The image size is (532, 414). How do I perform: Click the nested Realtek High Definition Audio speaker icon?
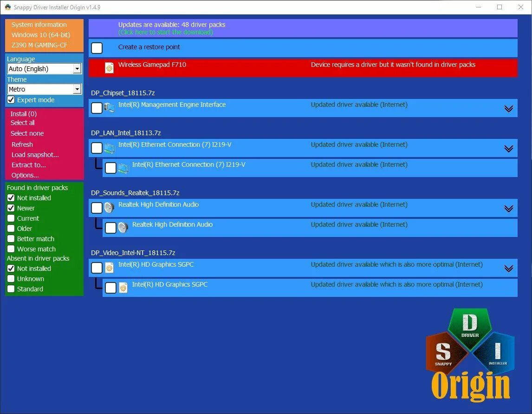pos(123,228)
